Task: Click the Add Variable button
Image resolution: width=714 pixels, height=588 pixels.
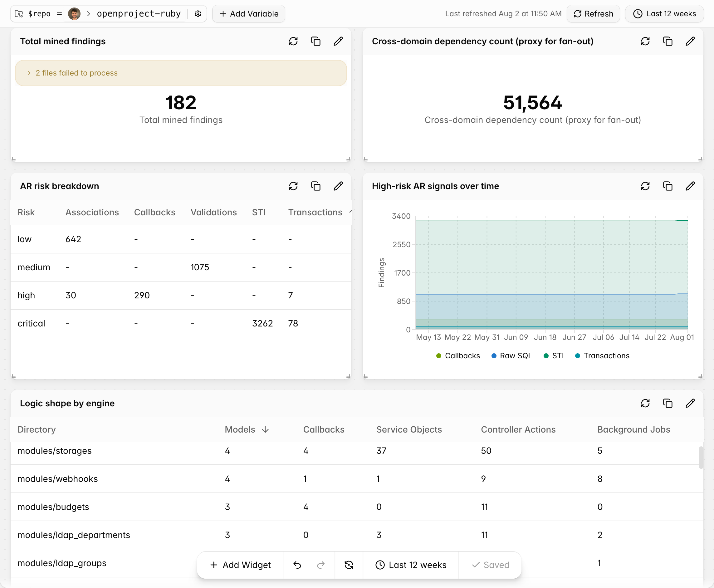Action: tap(249, 14)
